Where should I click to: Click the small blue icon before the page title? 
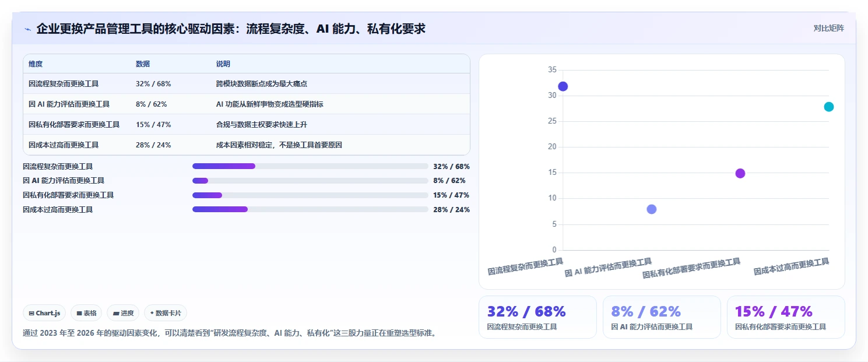pyautogui.click(x=27, y=29)
